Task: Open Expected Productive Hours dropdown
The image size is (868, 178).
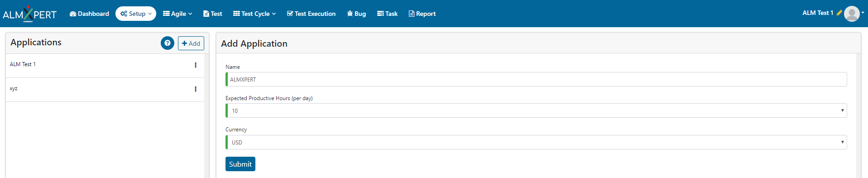Action: click(536, 111)
